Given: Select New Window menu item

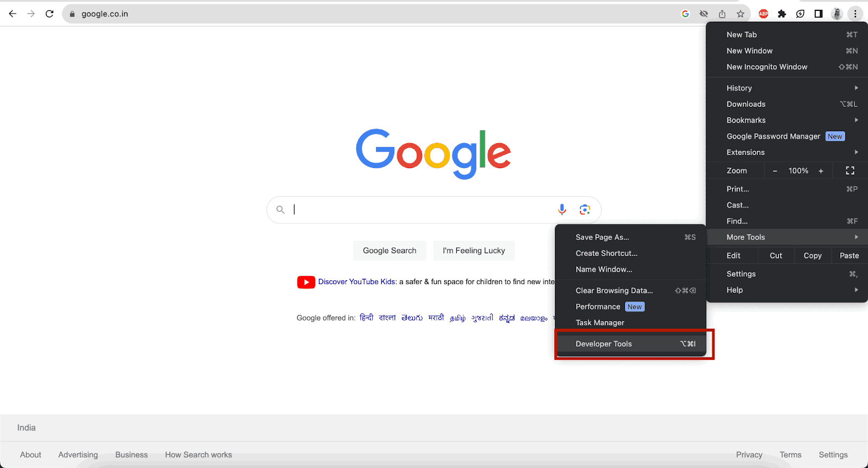Looking at the screenshot, I should [787, 50].
